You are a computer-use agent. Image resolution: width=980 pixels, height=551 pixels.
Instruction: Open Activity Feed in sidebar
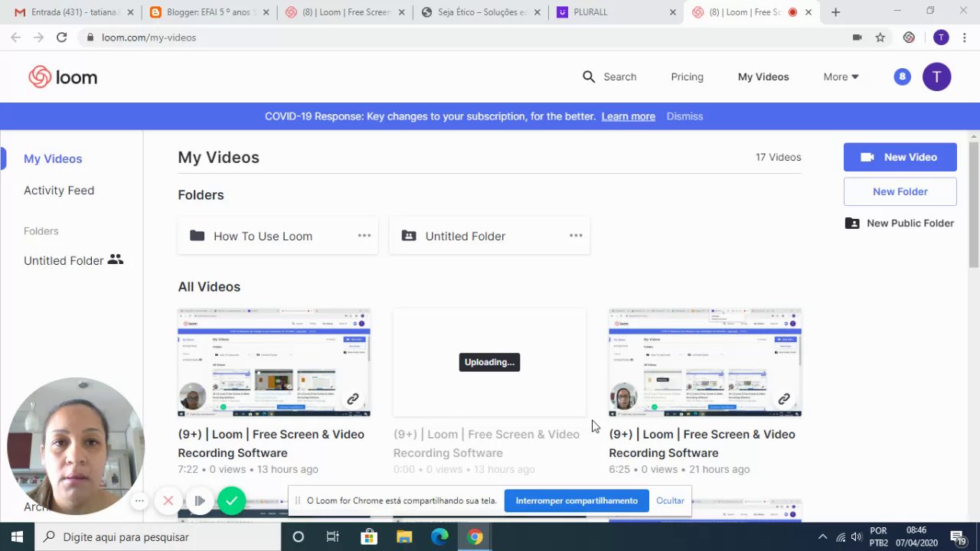(x=59, y=191)
